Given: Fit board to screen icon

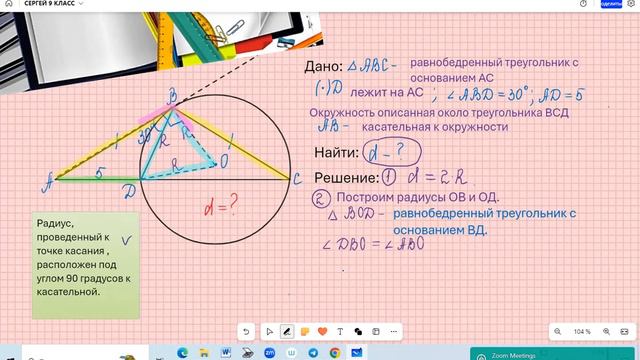Looking at the screenshot, I should tap(624, 331).
